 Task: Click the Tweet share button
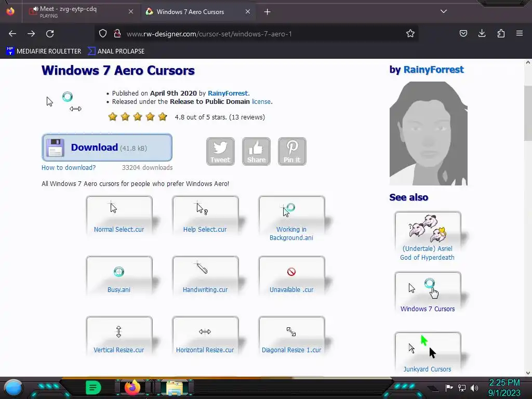tap(220, 151)
